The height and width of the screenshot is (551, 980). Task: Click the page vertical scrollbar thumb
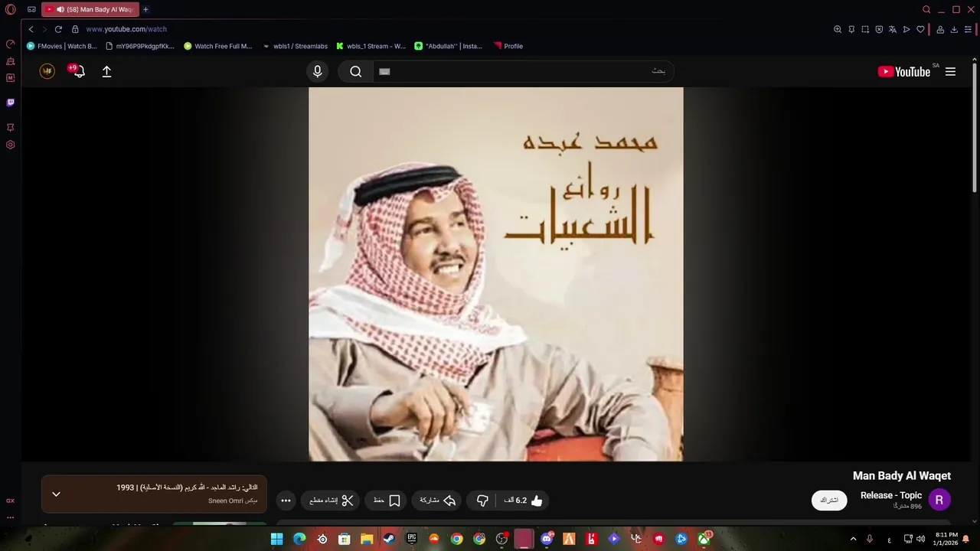click(975, 126)
